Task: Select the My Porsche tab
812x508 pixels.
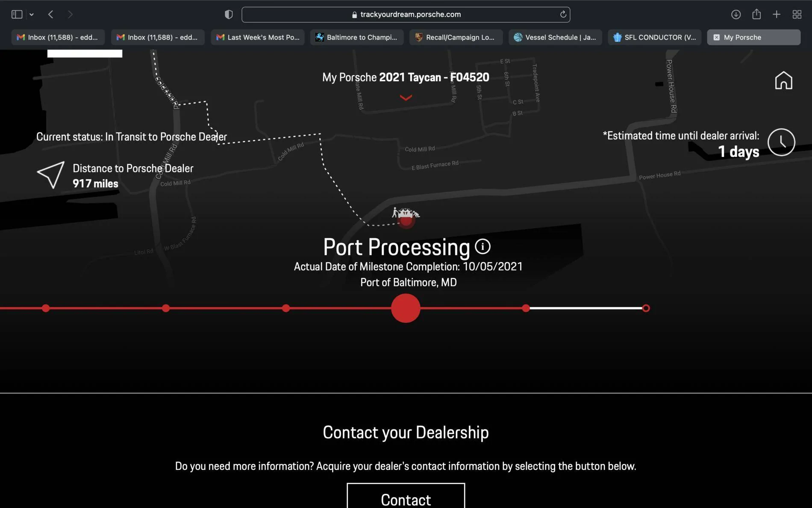Action: pyautogui.click(x=754, y=37)
